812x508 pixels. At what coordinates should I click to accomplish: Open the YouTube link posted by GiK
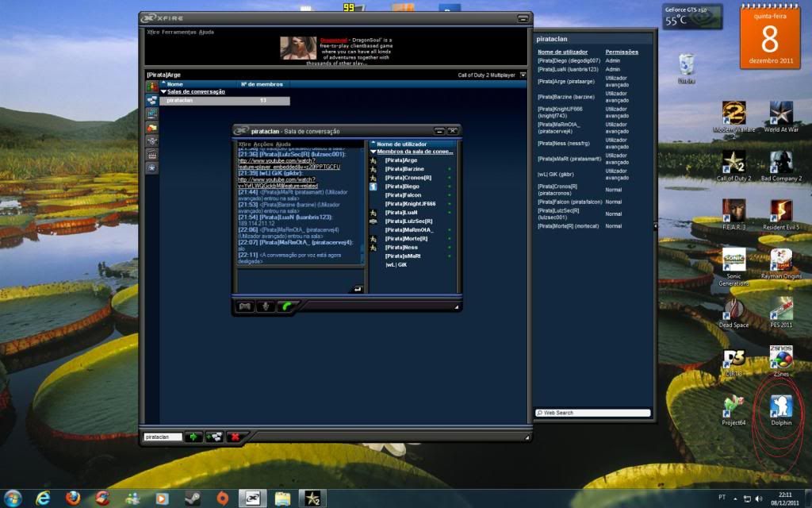coord(278,183)
